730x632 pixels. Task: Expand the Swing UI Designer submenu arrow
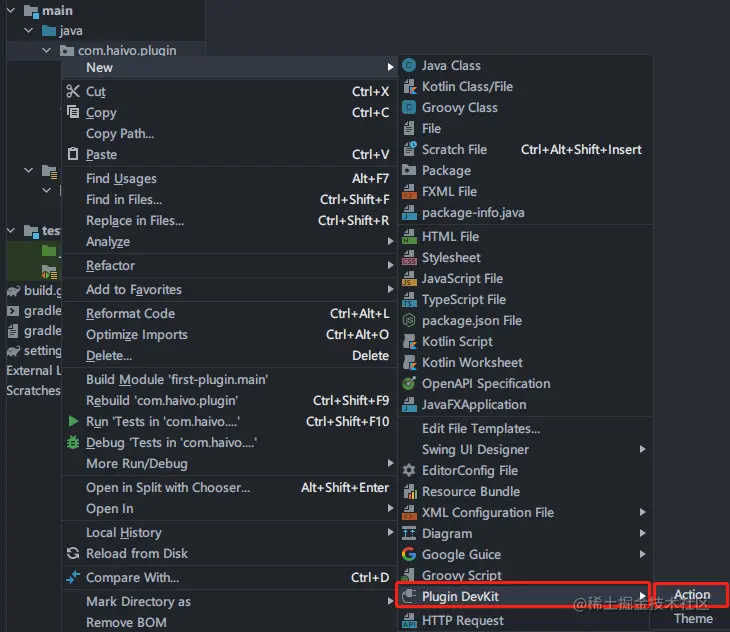642,449
